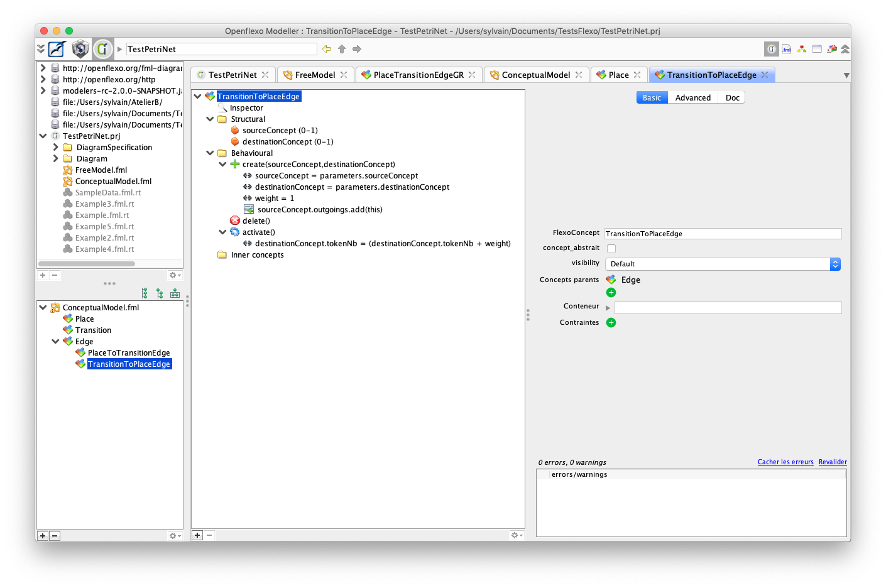
Task: Select the green Openflexo module icon at left
Action: click(102, 49)
